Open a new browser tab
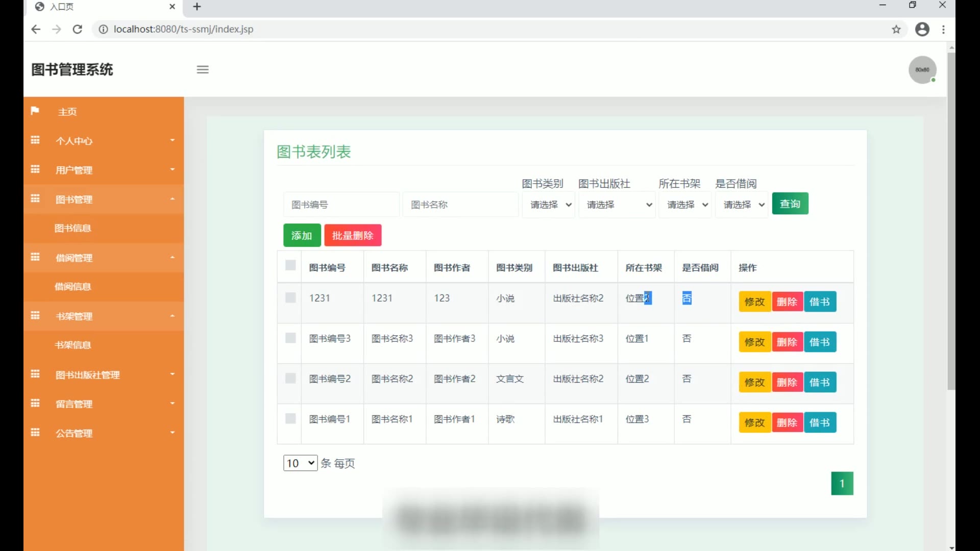 [x=198, y=7]
